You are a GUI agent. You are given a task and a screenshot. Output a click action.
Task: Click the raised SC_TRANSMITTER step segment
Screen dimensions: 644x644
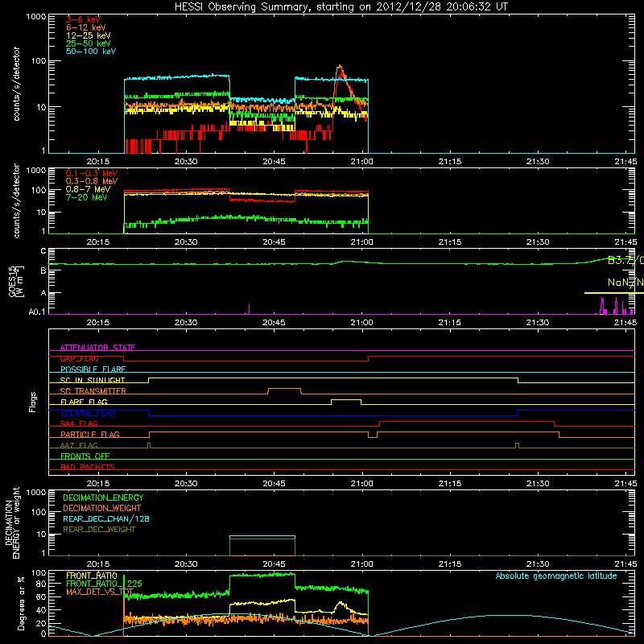click(285, 389)
